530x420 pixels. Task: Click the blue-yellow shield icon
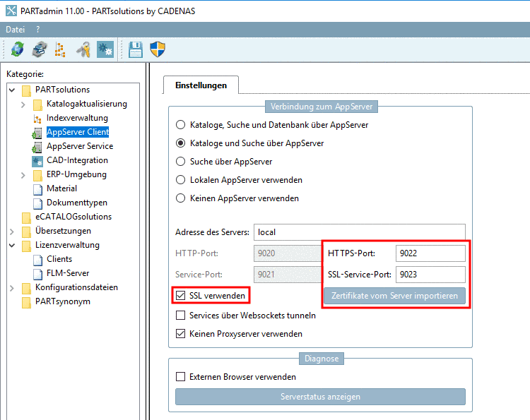pyautogui.click(x=157, y=49)
